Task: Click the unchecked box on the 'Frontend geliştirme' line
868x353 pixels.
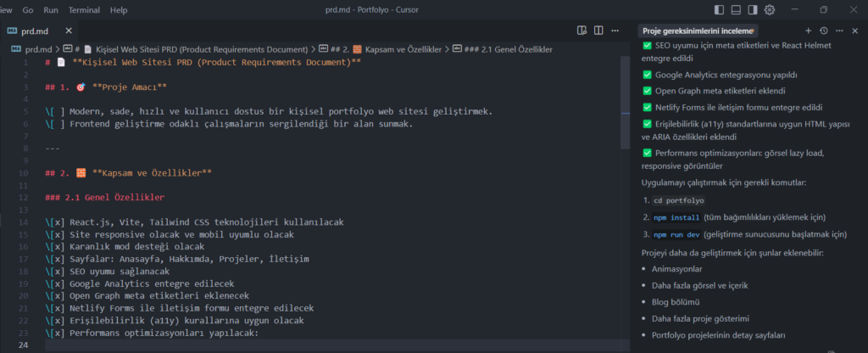Action: (55, 124)
